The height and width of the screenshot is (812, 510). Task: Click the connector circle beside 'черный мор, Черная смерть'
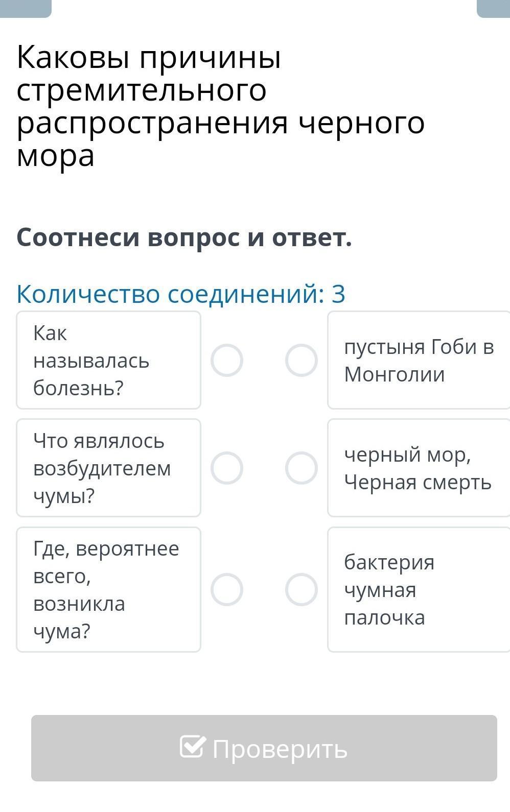click(x=302, y=468)
